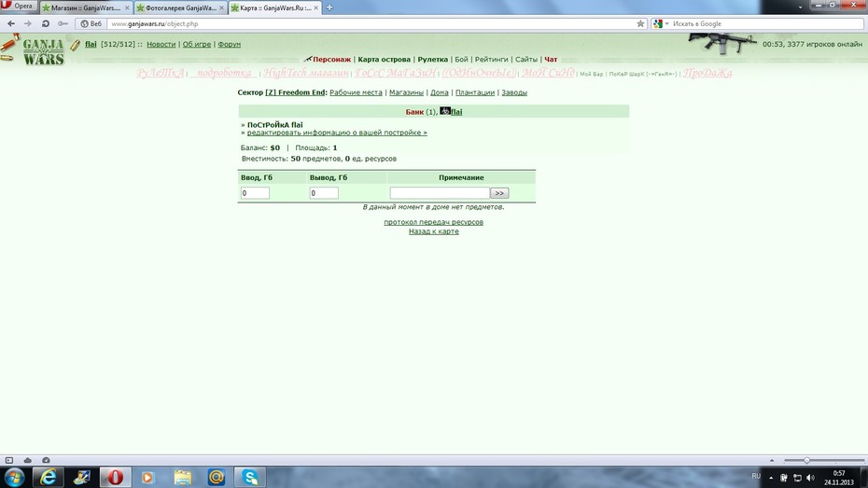Open sector [Z] Freedom End link
Screen dimensions: 868x488
(295, 92)
